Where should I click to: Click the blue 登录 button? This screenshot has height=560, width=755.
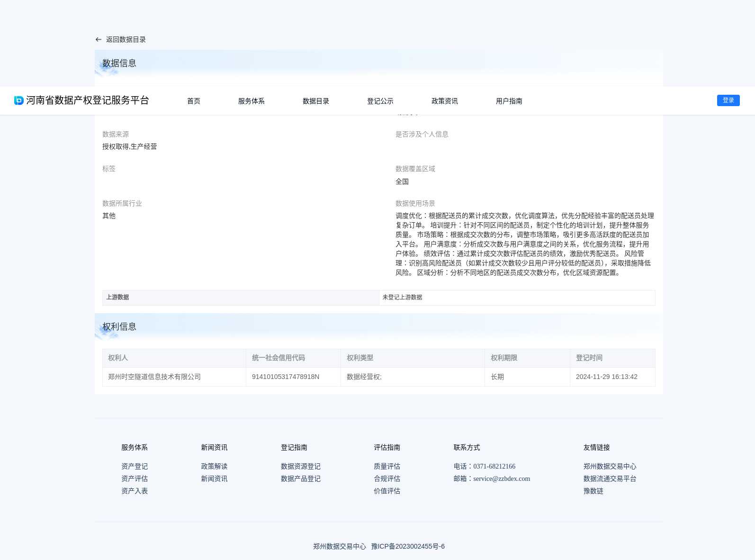(x=728, y=100)
